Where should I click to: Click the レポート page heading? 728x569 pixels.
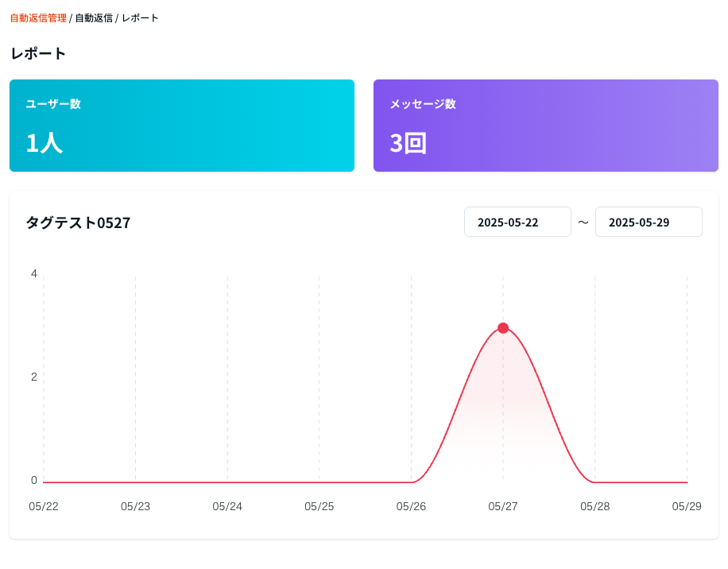tap(38, 54)
